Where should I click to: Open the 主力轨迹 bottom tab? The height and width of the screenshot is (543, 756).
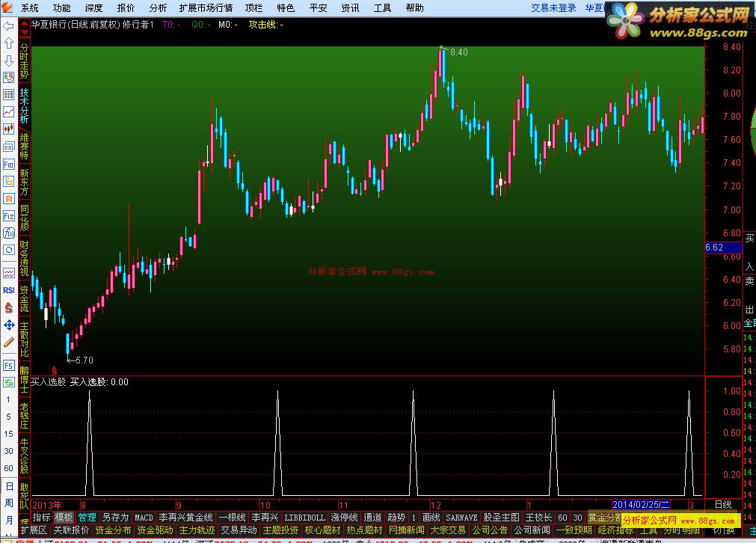[x=197, y=530]
